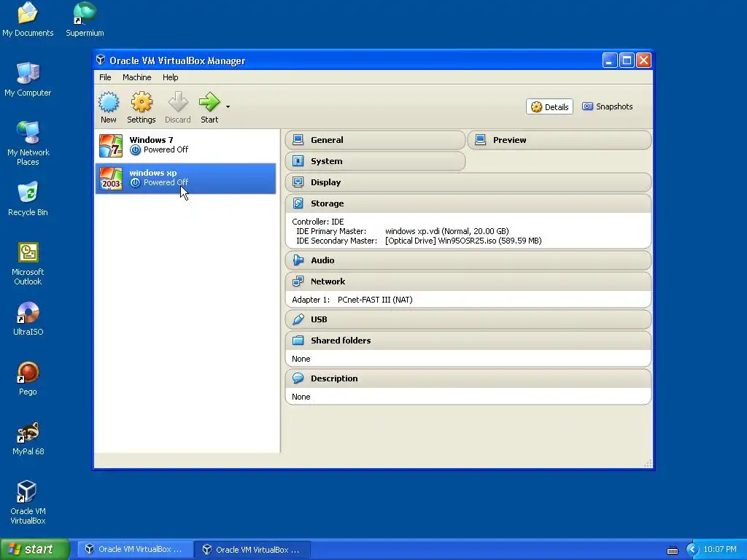
Task: Click the System chip icon
Action: point(298,161)
